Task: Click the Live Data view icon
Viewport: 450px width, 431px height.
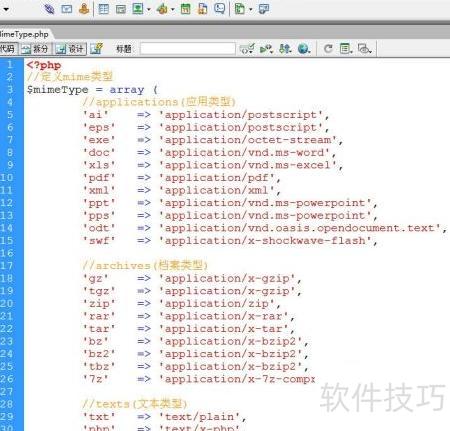Action: 97,49
